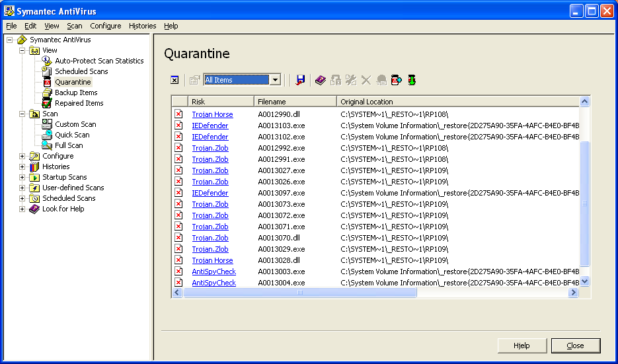Collapse the Scan tree node
The image size is (618, 364).
(x=22, y=114)
